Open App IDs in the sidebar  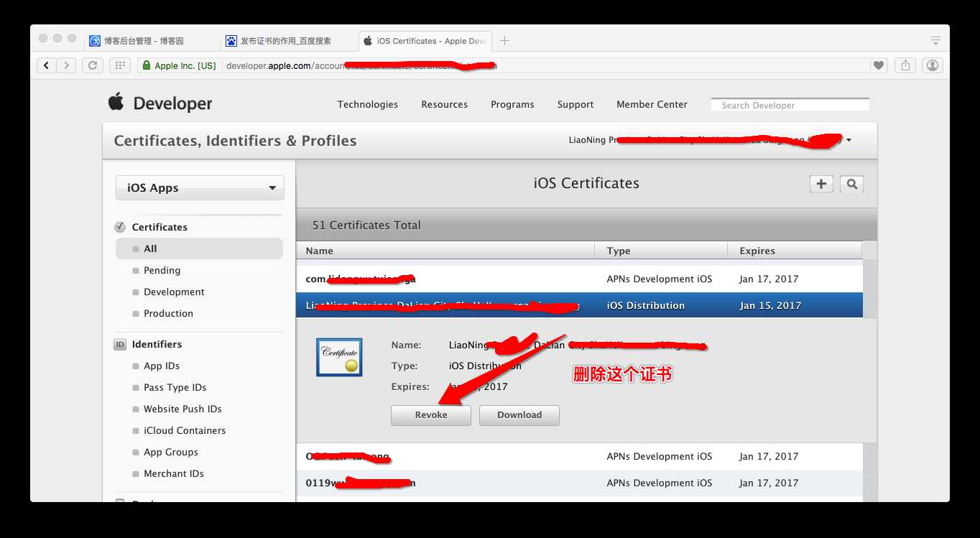coord(162,366)
